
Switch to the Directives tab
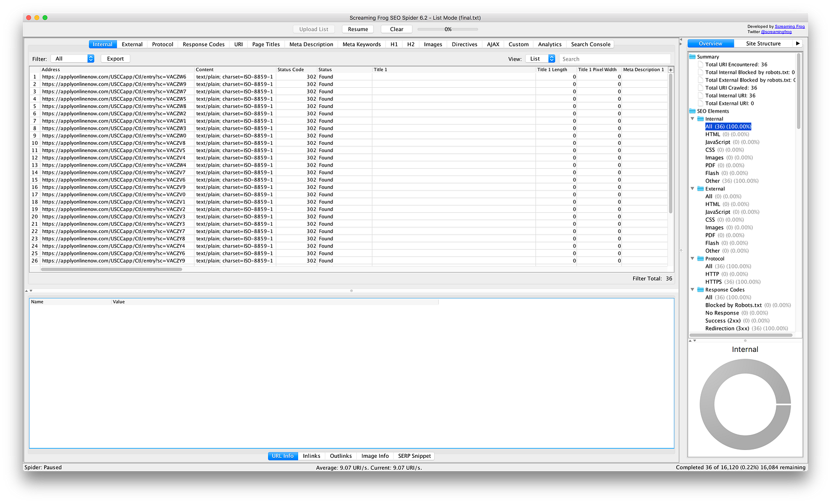point(464,44)
